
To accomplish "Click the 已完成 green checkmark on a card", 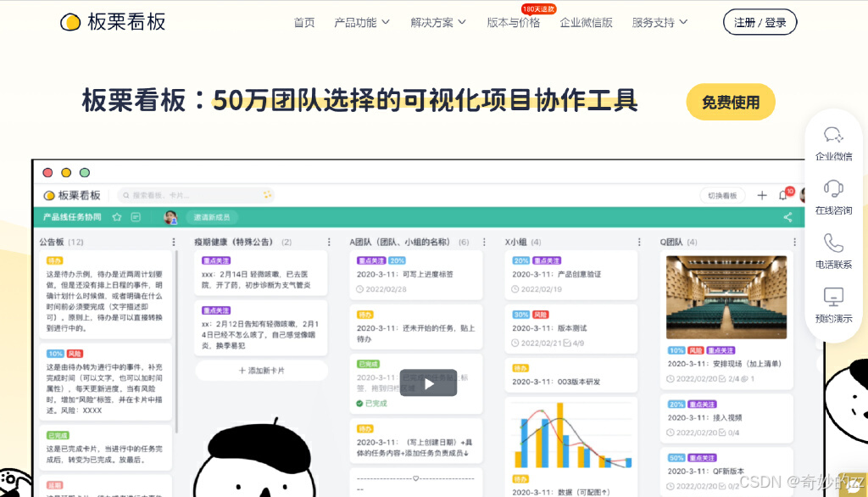I will [359, 405].
